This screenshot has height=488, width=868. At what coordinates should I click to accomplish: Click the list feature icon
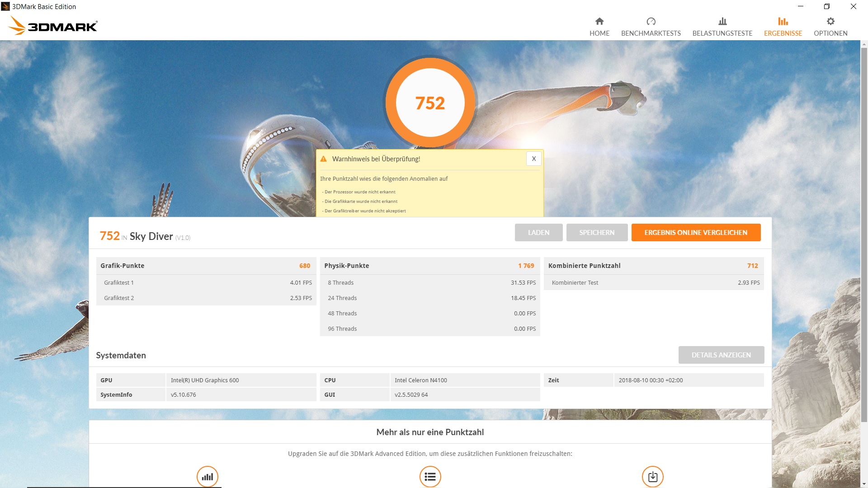[x=430, y=476]
